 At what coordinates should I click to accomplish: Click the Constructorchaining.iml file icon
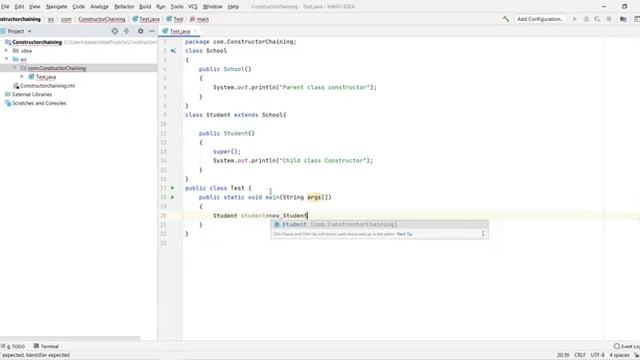(16, 86)
